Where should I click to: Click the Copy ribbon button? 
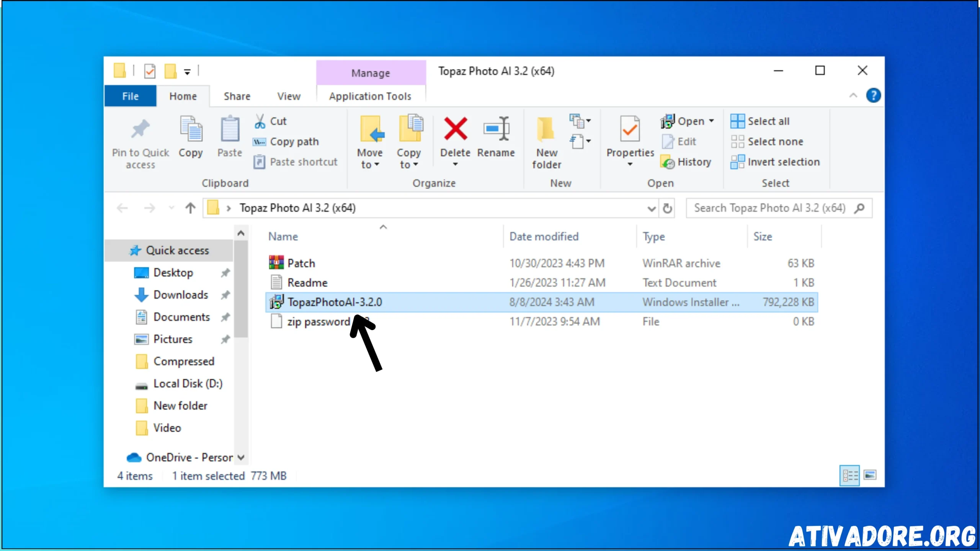click(191, 137)
